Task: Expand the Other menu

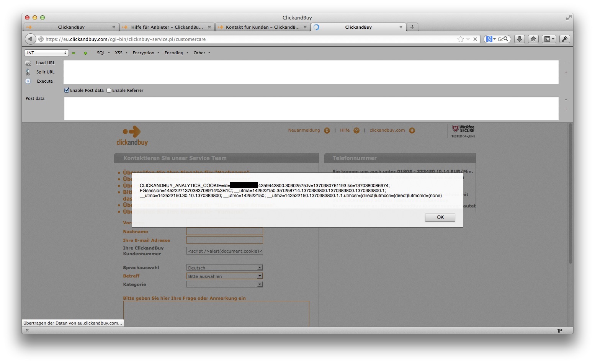Action: click(202, 53)
